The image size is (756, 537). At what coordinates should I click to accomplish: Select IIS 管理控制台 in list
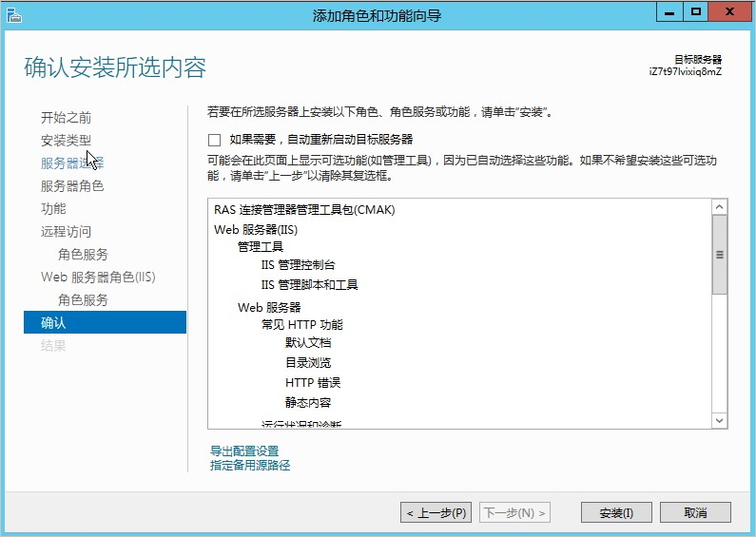click(x=298, y=265)
